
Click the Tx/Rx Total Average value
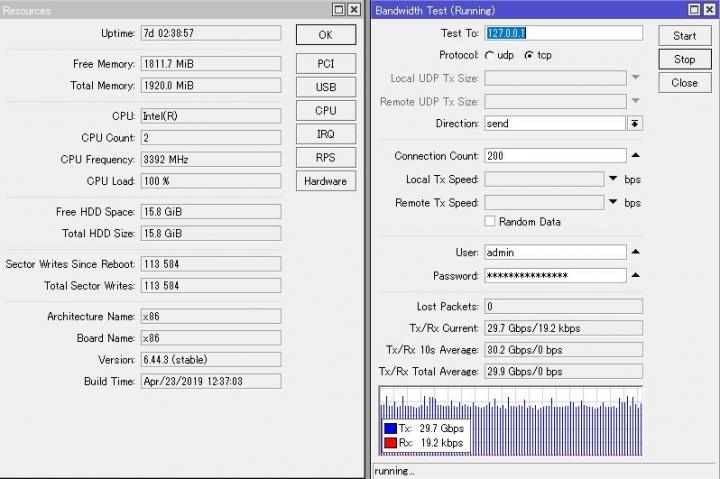coord(563,372)
